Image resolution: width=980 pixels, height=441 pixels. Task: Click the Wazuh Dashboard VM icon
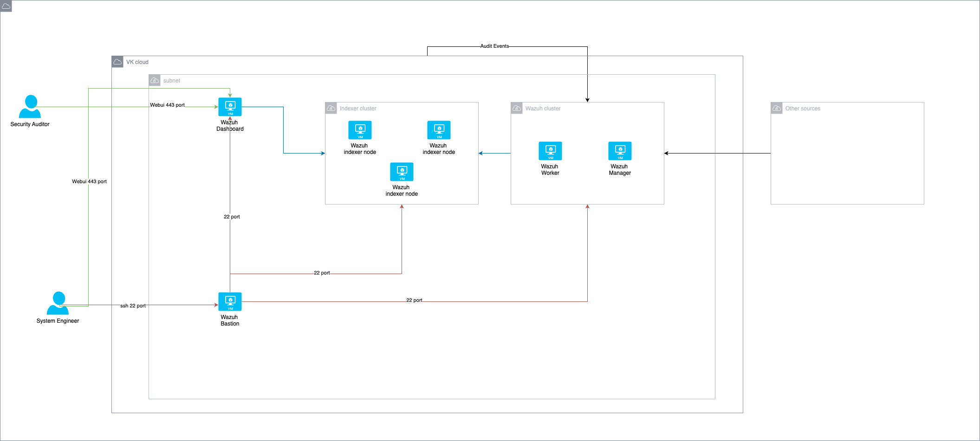point(230,107)
